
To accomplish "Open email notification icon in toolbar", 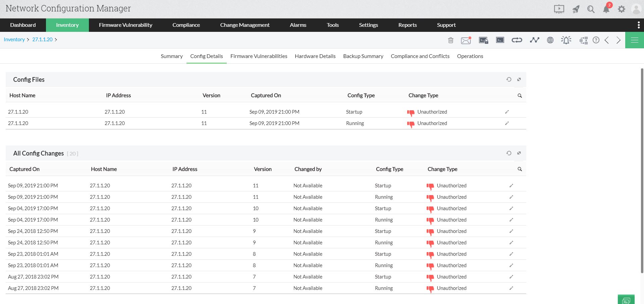I will 466,40.
